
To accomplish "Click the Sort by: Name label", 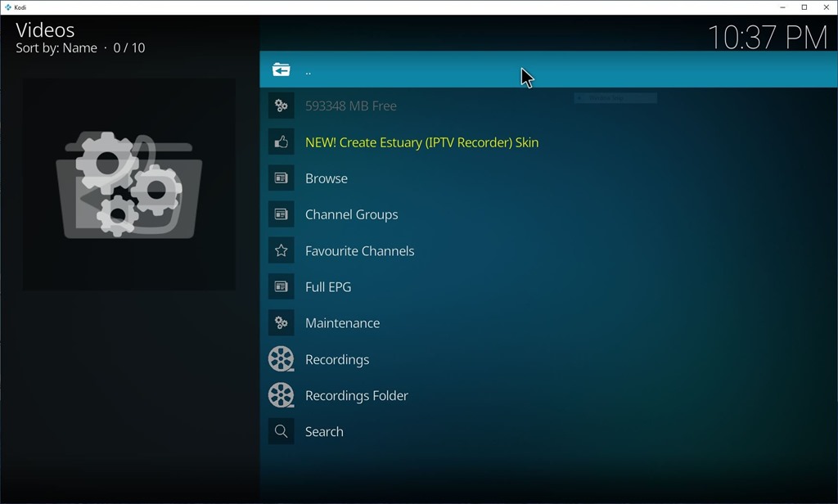I will pyautogui.click(x=56, y=48).
